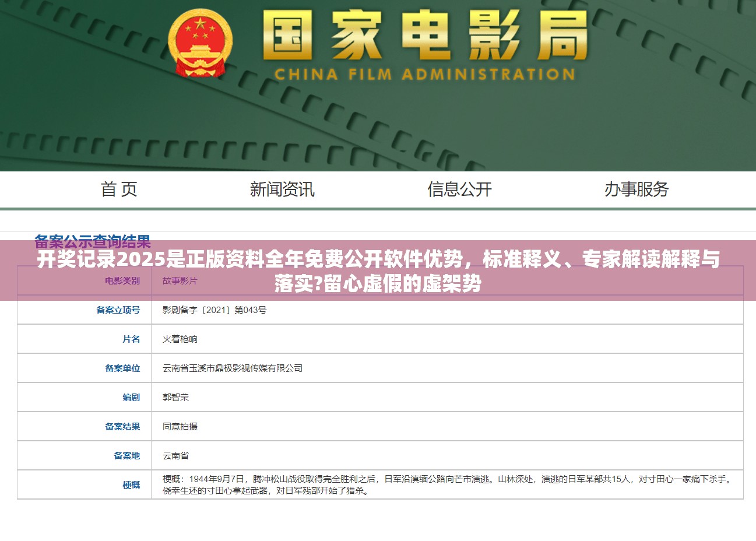
Task: Click the 国家电影局 header title
Action: (424, 36)
